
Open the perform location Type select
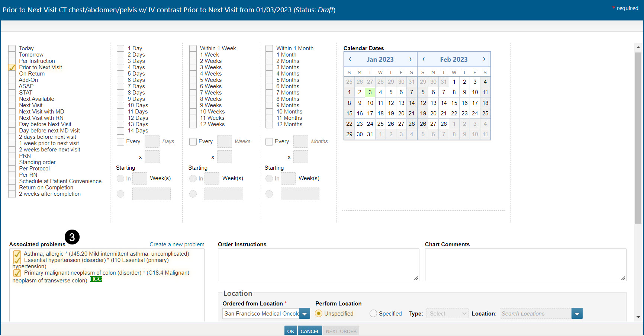click(x=447, y=314)
